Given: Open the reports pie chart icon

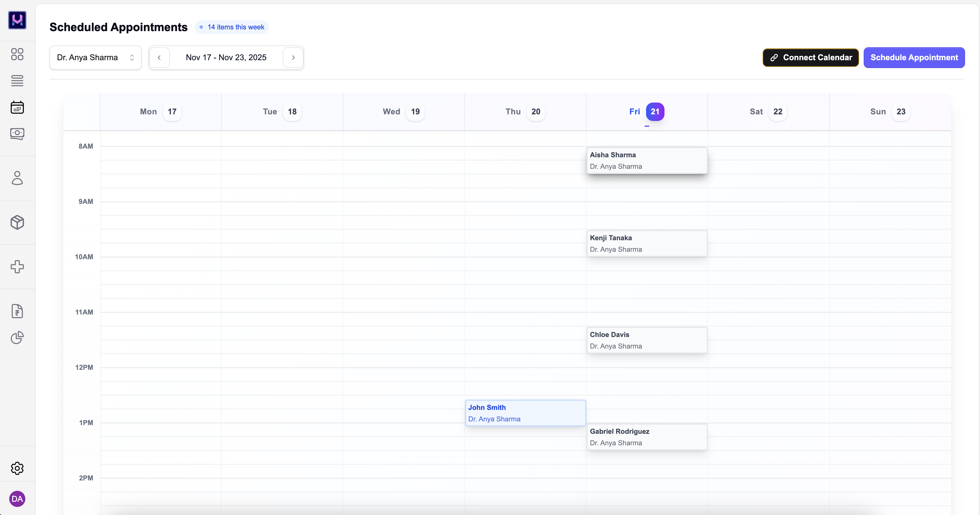Looking at the screenshot, I should click(x=17, y=338).
